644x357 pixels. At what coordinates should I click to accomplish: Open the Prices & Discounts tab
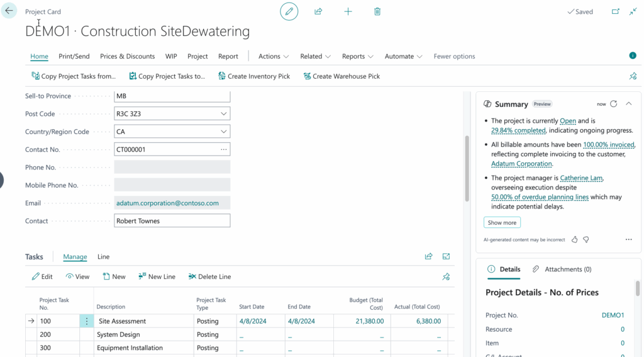coord(127,56)
